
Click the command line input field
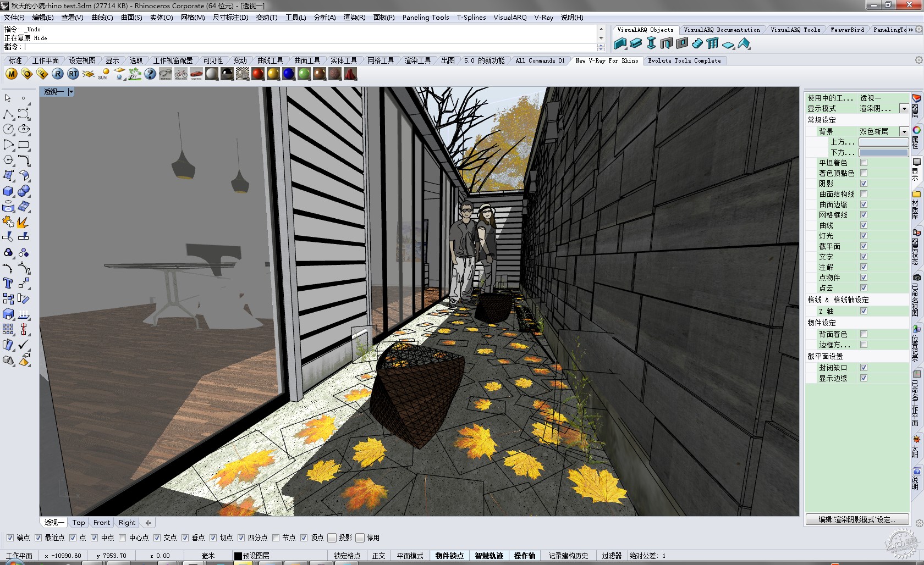tap(311, 47)
